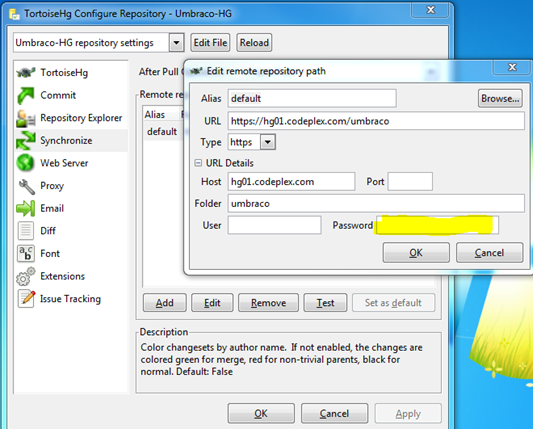Screen dimensions: 533x429
Task: Open the Issue Tracking settings label
Action: (70, 299)
